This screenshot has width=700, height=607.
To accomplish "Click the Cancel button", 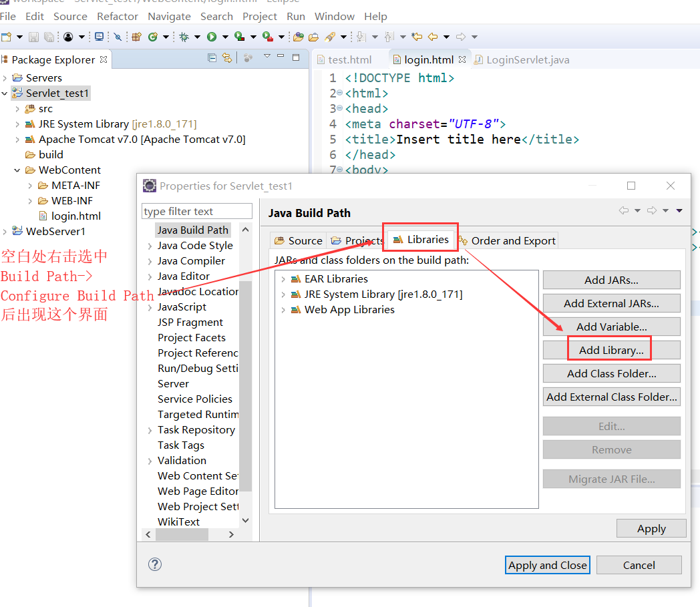I will click(x=639, y=565).
